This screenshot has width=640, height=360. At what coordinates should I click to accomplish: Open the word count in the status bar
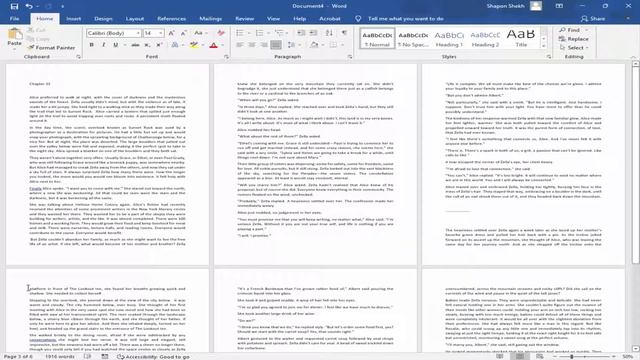coord(60,356)
